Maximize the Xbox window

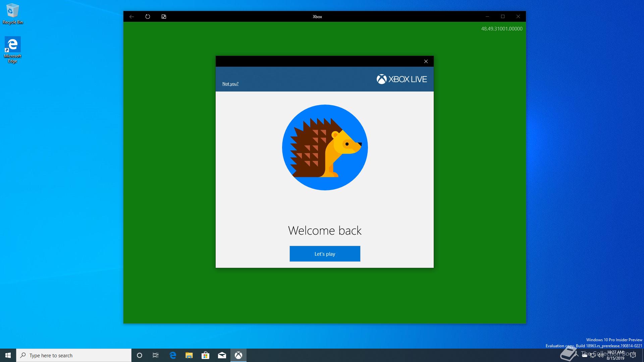[503, 16]
